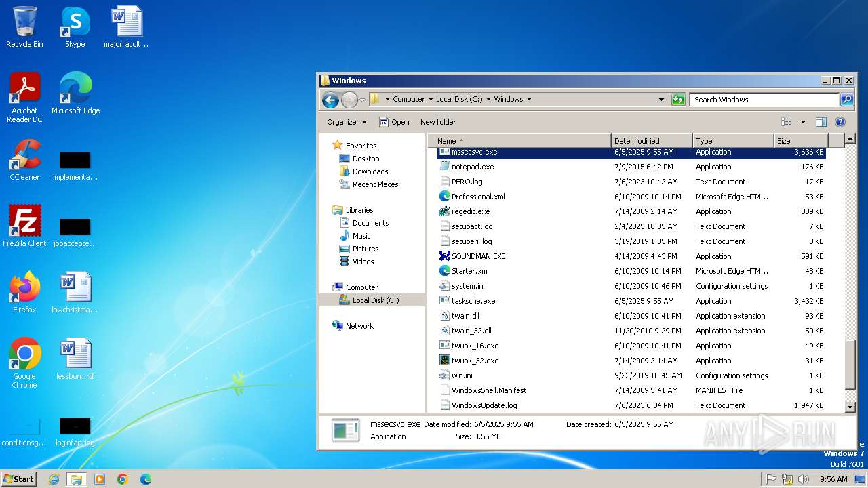Select the implementa desktop file icon
868x488 pixels.
click(75, 167)
